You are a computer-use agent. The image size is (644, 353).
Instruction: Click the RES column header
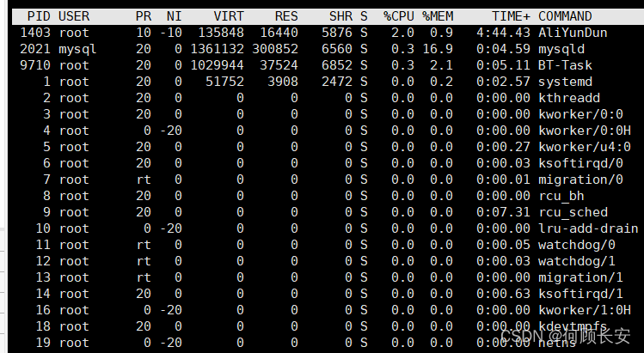[286, 16]
